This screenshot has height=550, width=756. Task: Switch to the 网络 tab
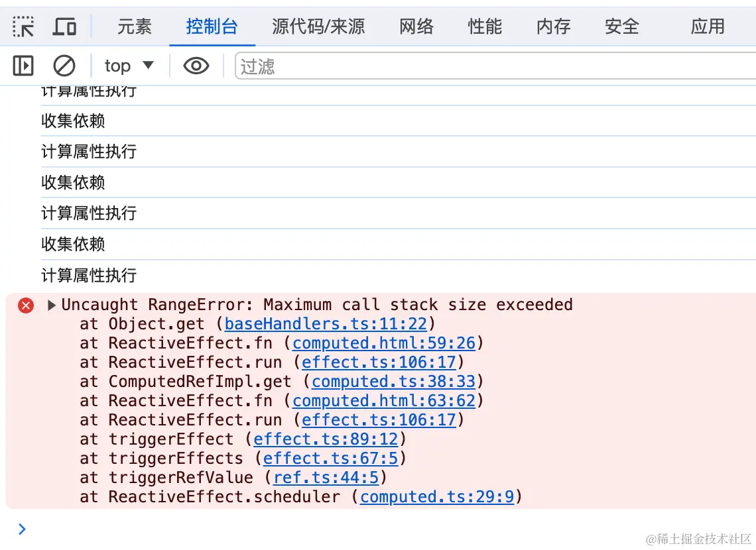(416, 27)
